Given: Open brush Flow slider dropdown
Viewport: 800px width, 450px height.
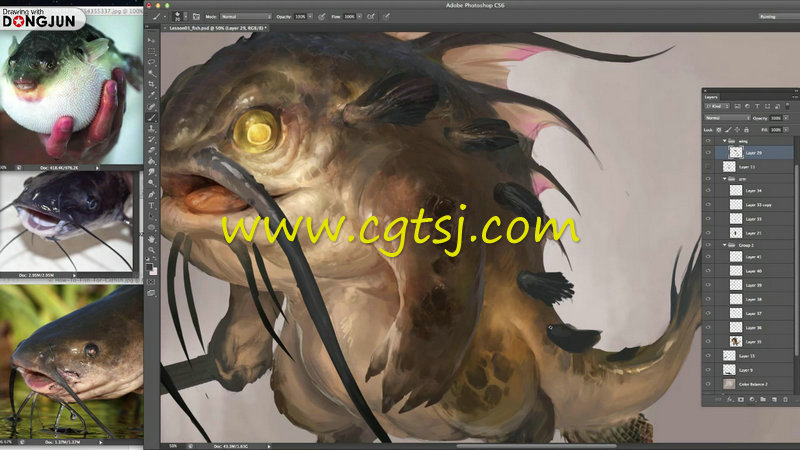Looking at the screenshot, I should pyautogui.click(x=360, y=16).
